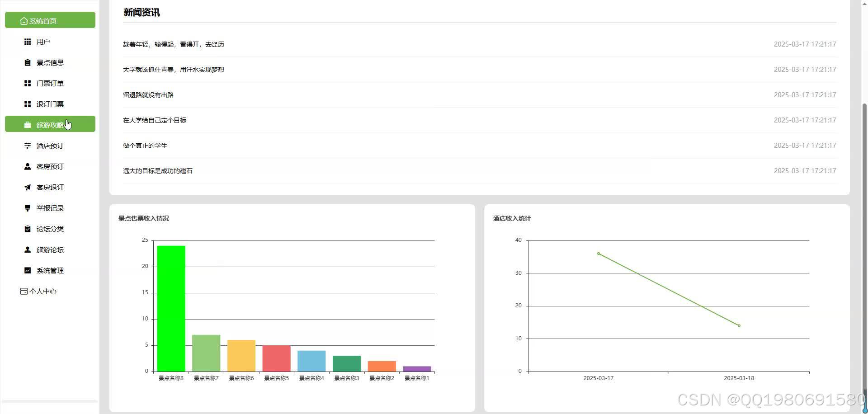The width and height of the screenshot is (868, 414).
Task: Click the home icon beside 系统首页
Action: click(x=24, y=21)
